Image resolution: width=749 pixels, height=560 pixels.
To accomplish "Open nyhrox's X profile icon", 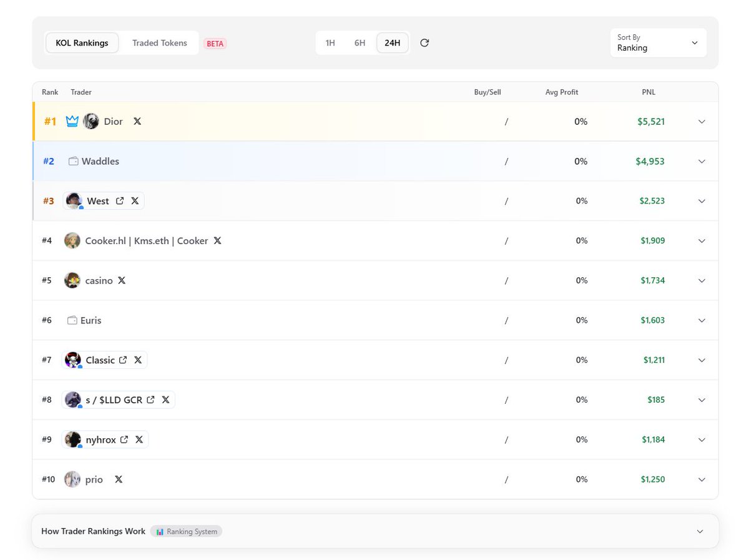I will 139,440.
